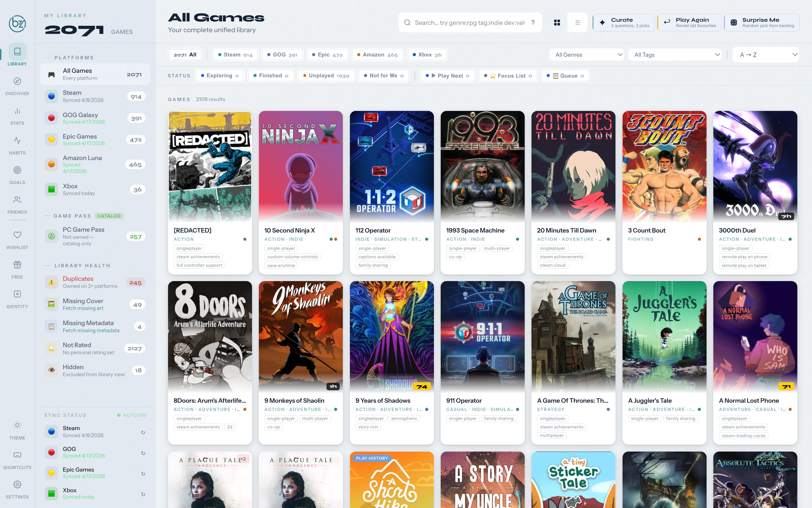The width and height of the screenshot is (812, 508).
Task: Click the bz logo icon
Action: 17,23
